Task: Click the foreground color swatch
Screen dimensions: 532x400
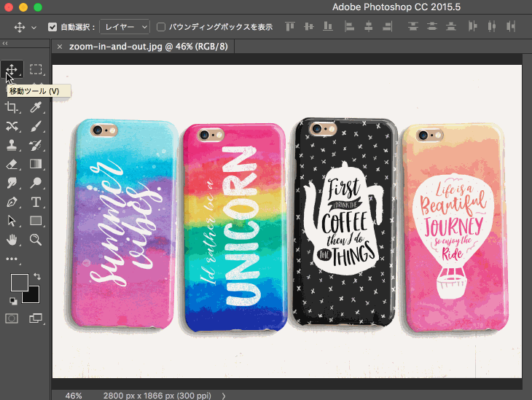Action: point(19,282)
